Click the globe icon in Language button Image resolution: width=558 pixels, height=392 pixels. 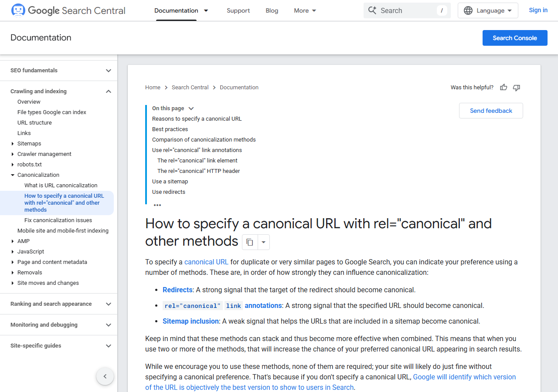coord(468,10)
